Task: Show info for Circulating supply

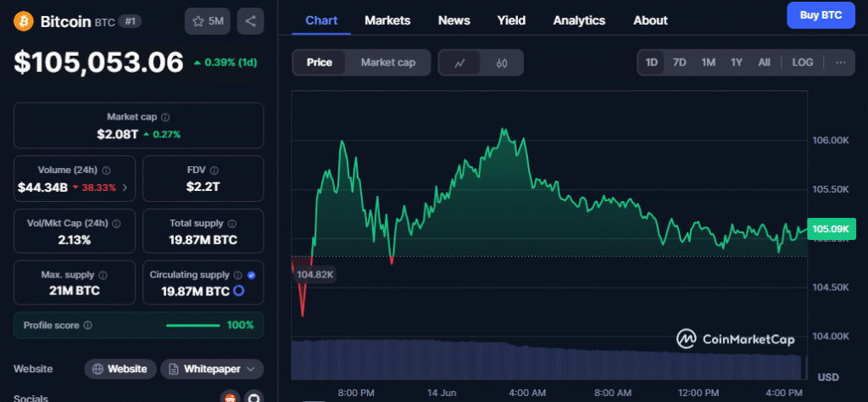Action: click(237, 275)
